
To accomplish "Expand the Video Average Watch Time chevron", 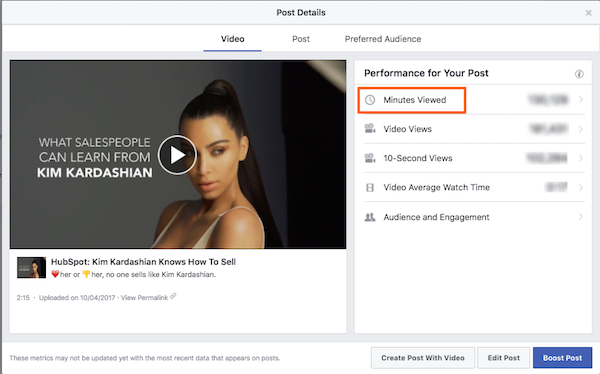I will (580, 187).
